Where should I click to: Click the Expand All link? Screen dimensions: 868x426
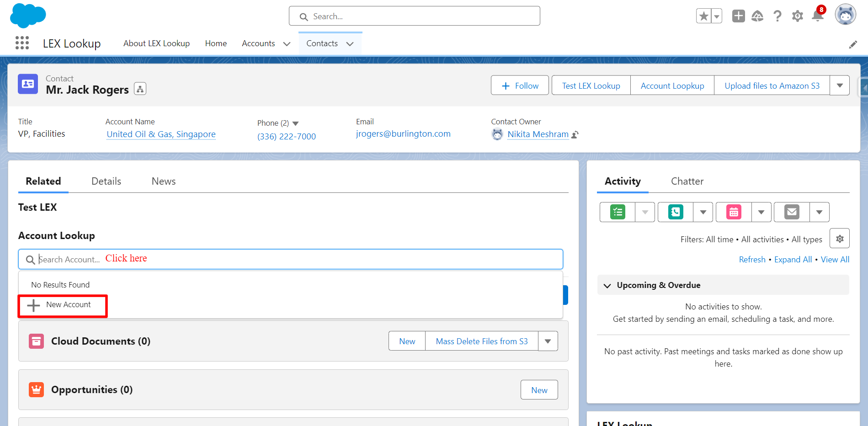click(x=793, y=259)
